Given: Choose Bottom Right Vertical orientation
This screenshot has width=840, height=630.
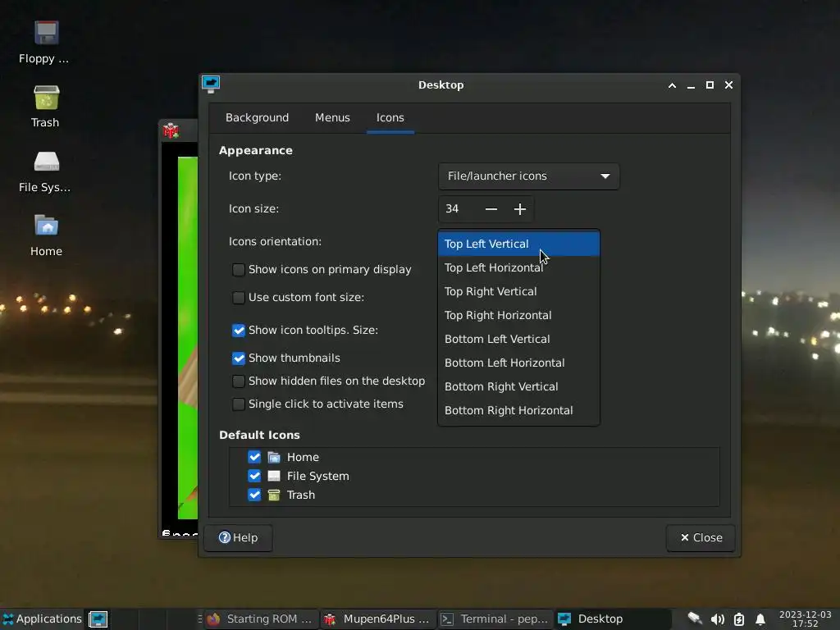Looking at the screenshot, I should [x=518, y=387].
